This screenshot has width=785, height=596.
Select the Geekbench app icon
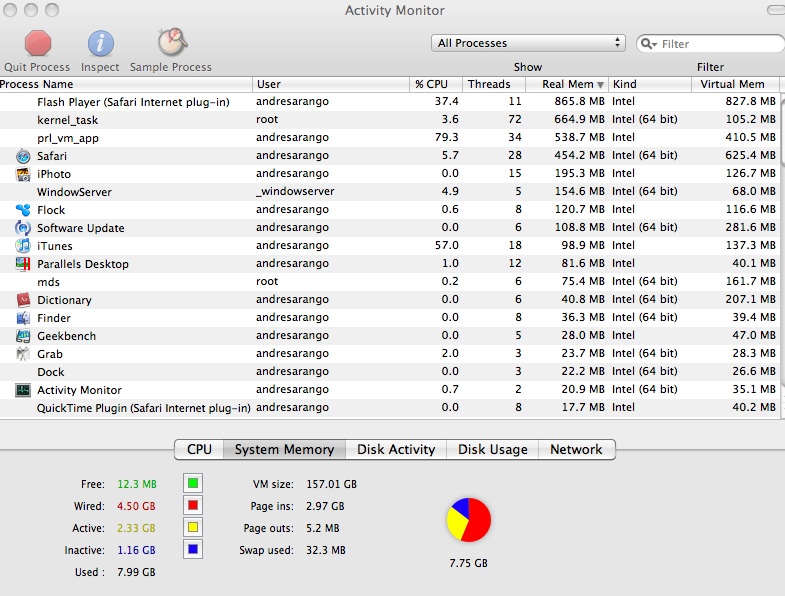click(x=23, y=336)
